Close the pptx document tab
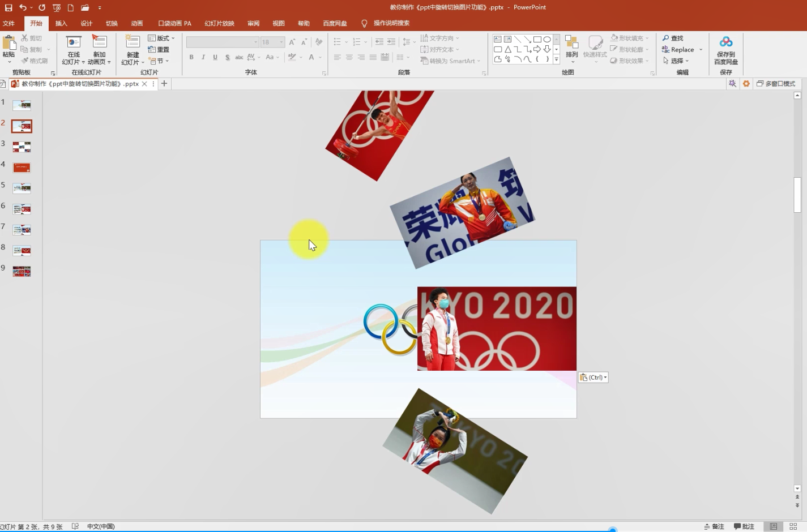The width and height of the screenshot is (807, 532). [x=144, y=84]
